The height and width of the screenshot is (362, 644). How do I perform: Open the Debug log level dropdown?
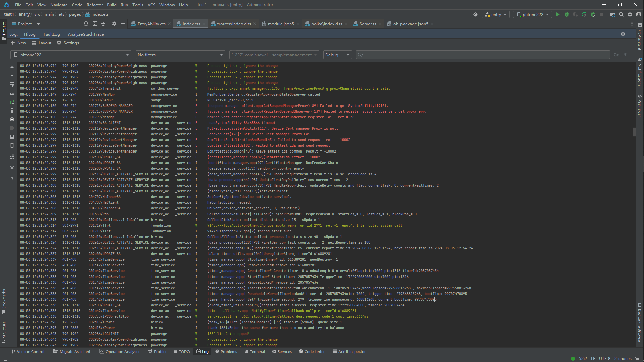[337, 55]
